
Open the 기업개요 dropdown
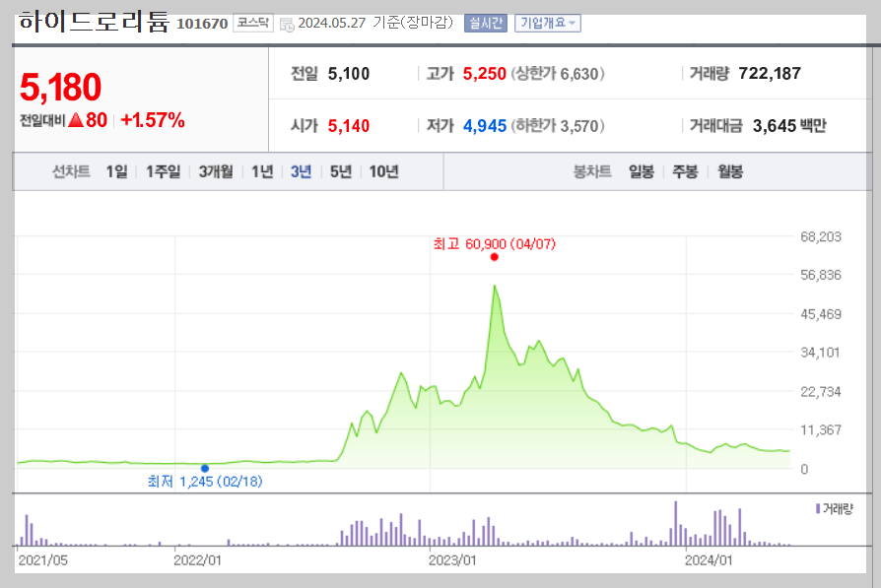[547, 23]
